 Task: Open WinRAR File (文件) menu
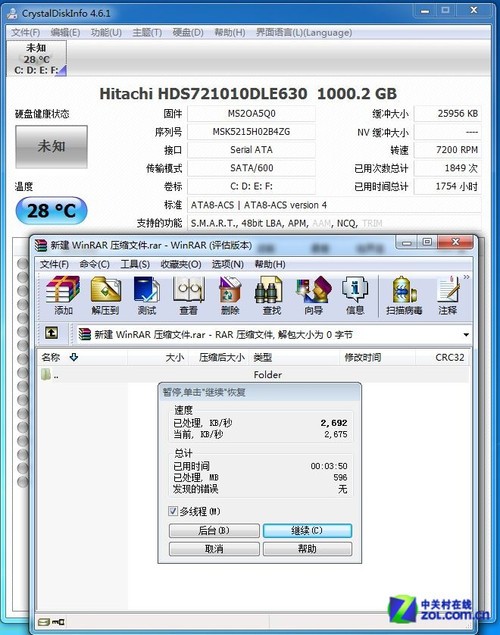coord(54,264)
